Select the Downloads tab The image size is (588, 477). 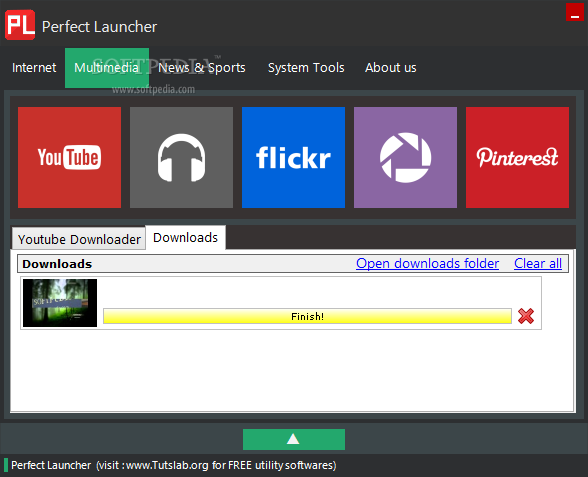point(186,237)
